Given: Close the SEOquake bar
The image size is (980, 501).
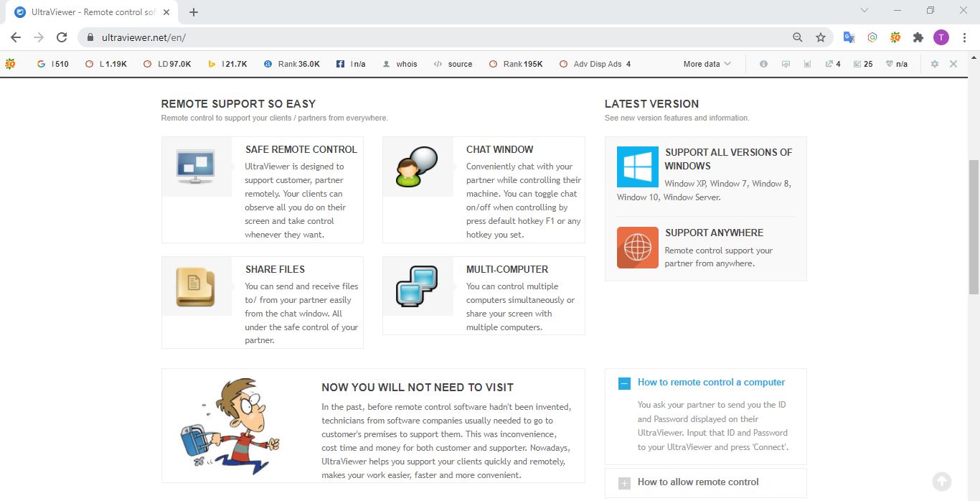Looking at the screenshot, I should point(953,64).
